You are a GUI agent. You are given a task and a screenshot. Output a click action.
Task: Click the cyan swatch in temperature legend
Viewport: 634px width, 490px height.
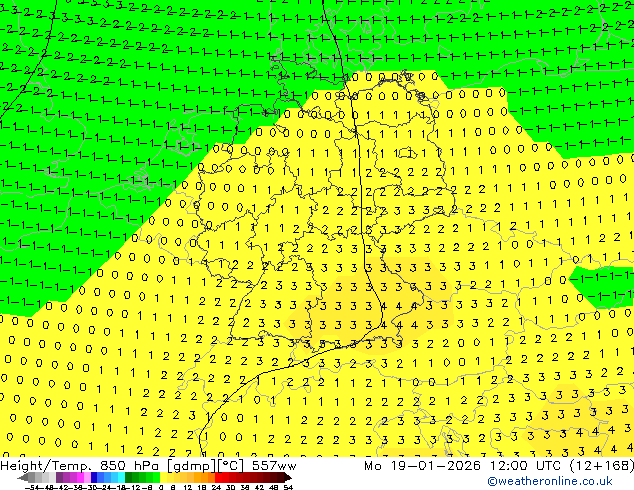[121, 477]
